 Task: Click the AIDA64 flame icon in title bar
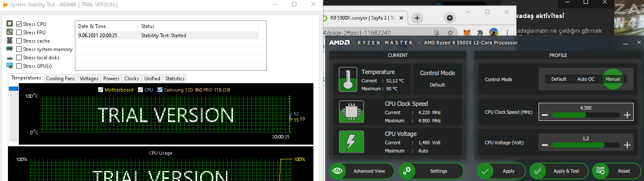coord(5,4)
